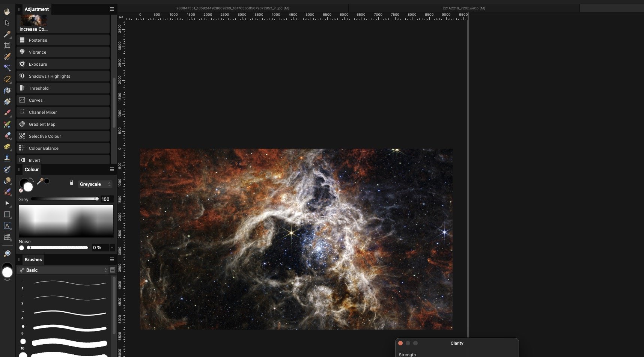Screen dimensions: 644x357
Task: Click the Noise value field showing 0 %
Action: 100,248
